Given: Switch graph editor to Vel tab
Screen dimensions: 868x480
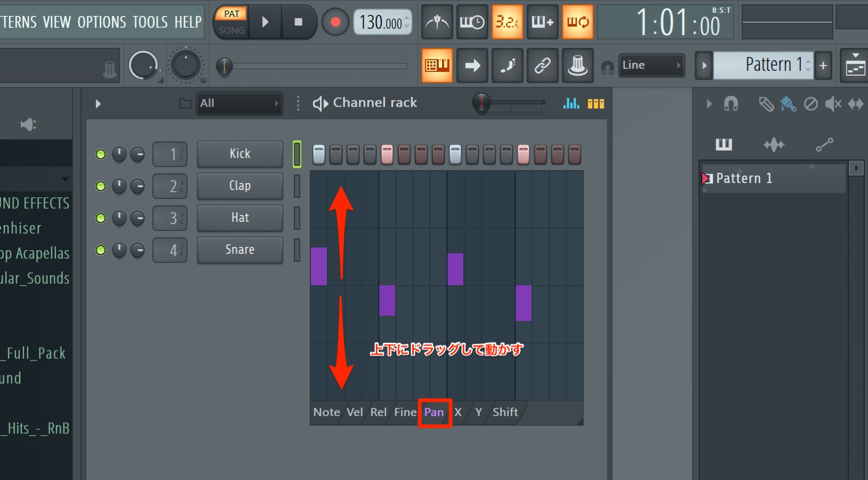Looking at the screenshot, I should 355,412.
